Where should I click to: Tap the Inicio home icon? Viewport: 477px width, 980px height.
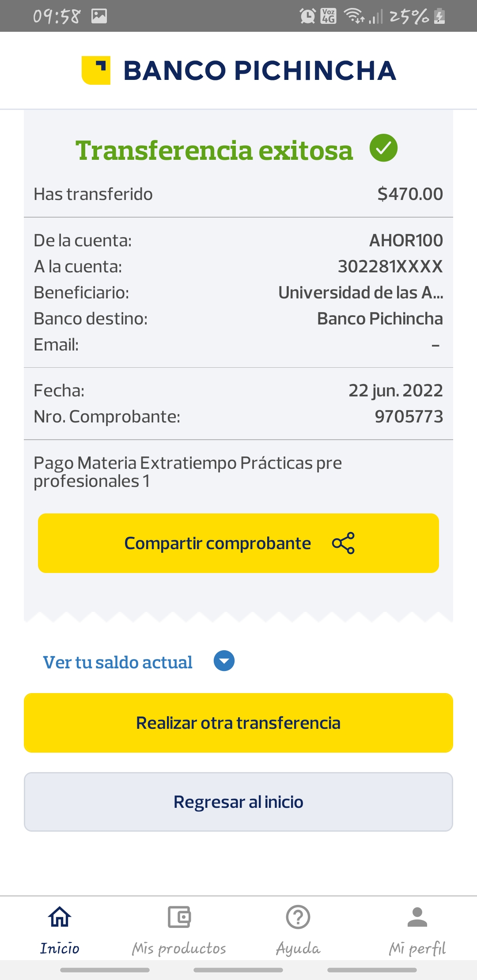[x=60, y=917]
